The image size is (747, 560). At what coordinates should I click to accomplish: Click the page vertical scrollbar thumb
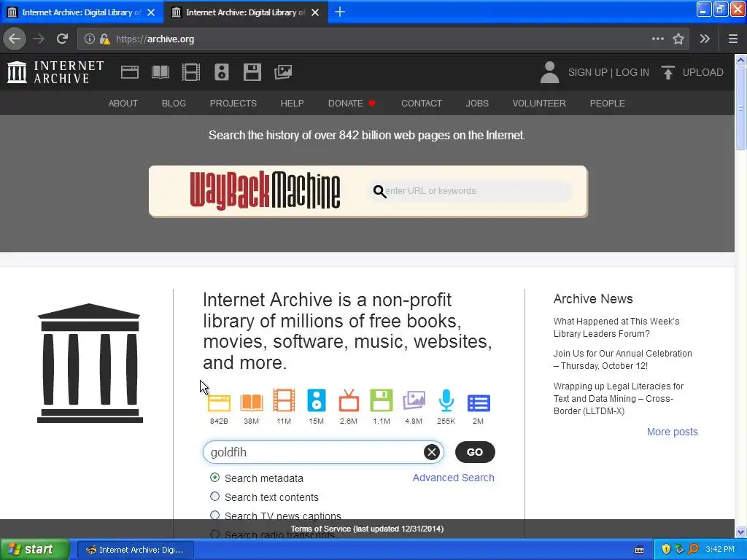(x=740, y=108)
